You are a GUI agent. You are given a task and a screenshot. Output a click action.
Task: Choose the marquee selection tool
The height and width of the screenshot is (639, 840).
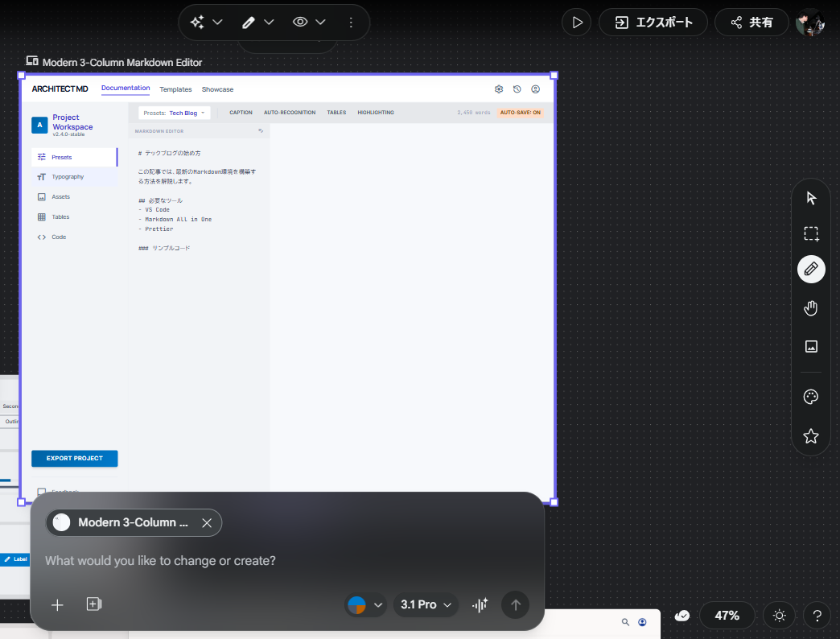tap(811, 234)
